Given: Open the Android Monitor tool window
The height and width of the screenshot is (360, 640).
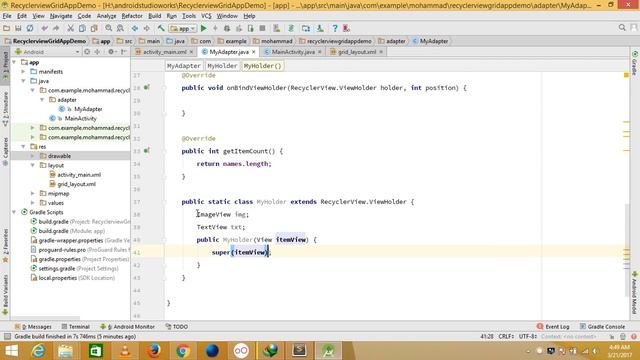Looking at the screenshot, I should pos(127,327).
